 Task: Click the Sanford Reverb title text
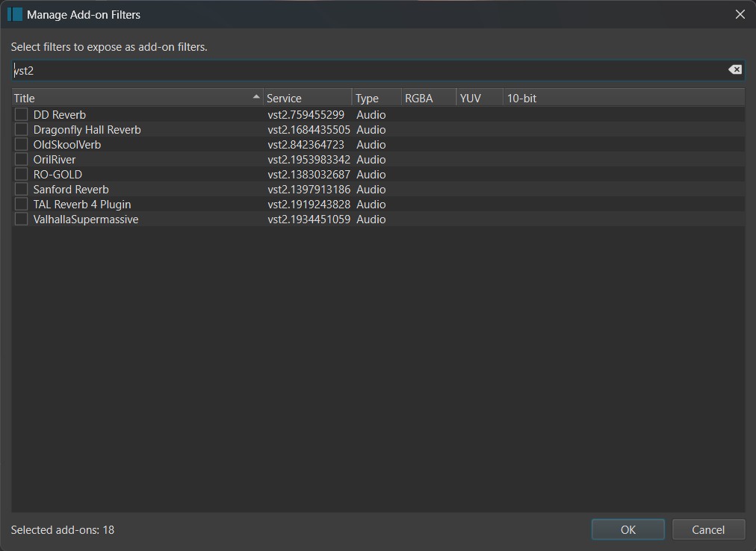pos(71,190)
